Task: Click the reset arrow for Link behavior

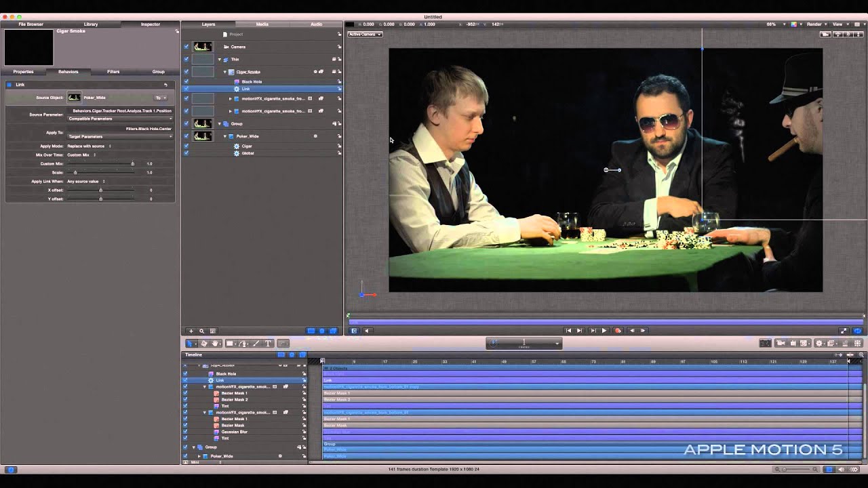Action: pos(165,85)
